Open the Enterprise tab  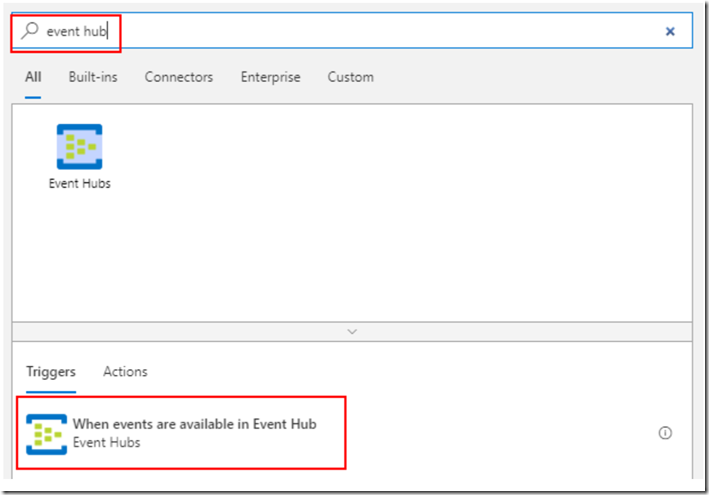click(270, 77)
